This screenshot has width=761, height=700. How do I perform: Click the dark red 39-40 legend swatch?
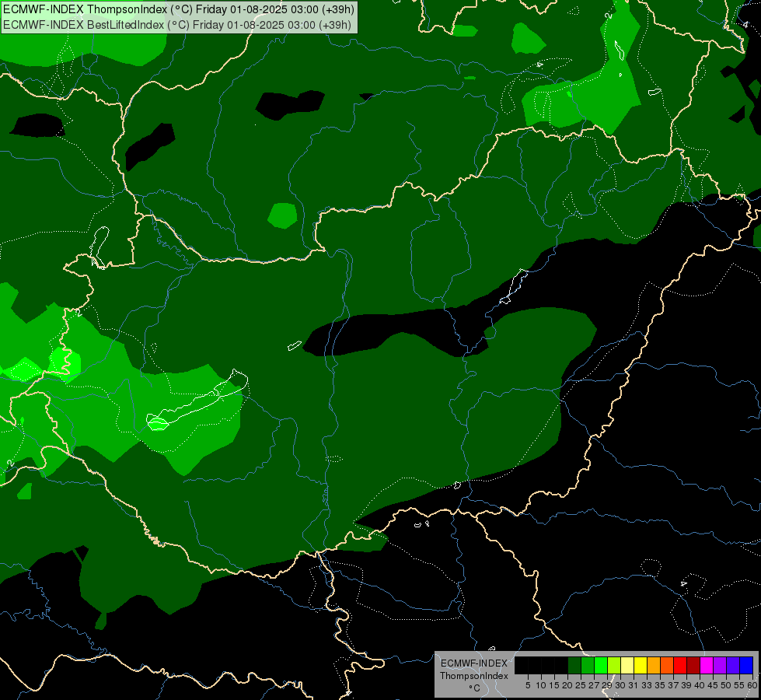(693, 666)
